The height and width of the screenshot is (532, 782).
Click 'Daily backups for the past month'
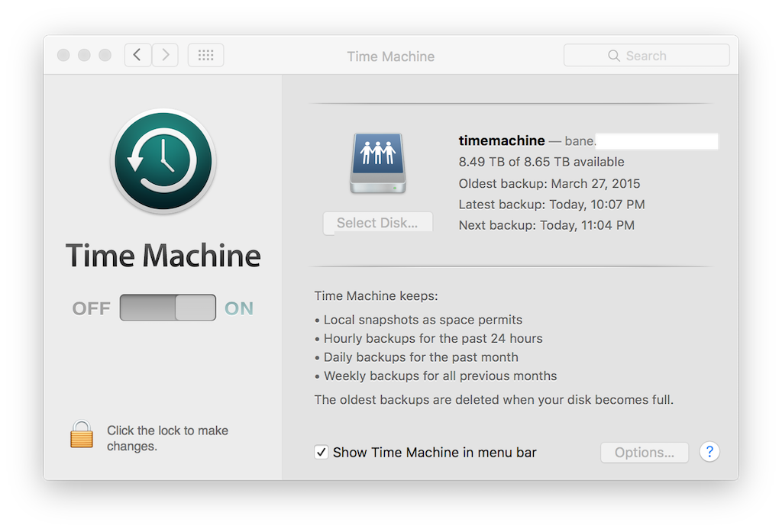[421, 357]
